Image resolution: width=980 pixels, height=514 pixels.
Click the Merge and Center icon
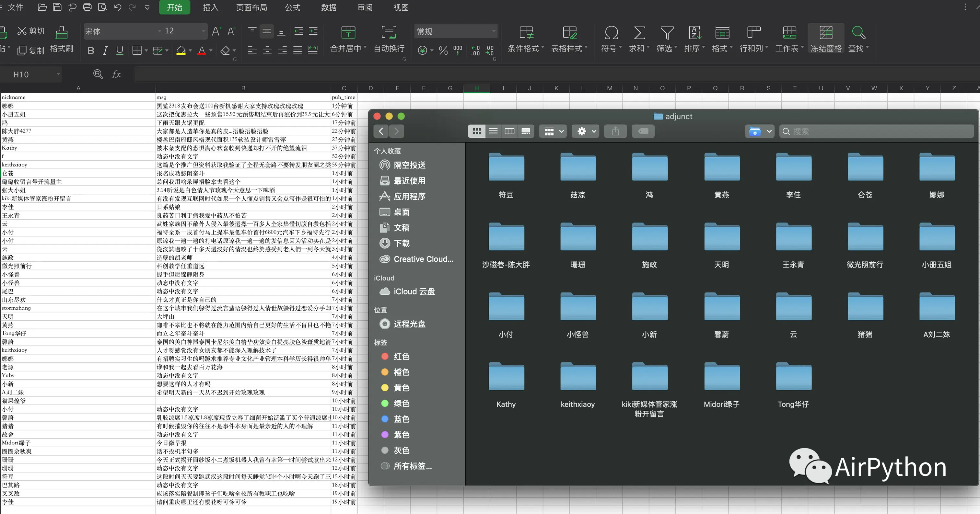click(348, 33)
